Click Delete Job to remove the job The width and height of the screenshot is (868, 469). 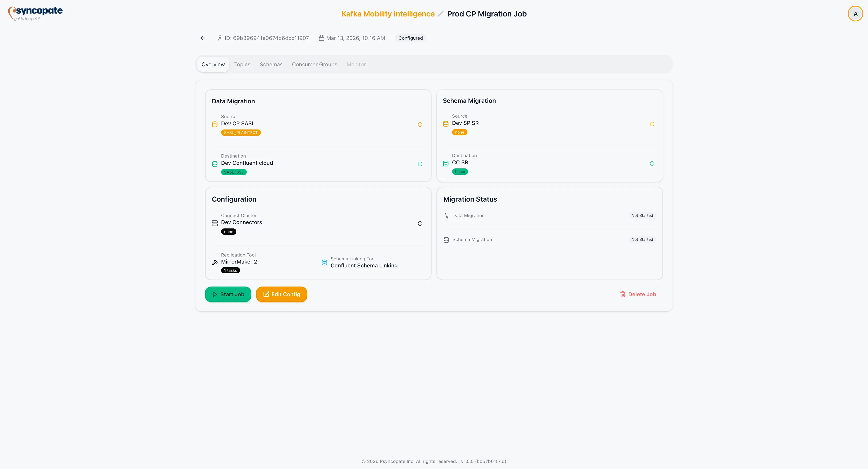638,294
